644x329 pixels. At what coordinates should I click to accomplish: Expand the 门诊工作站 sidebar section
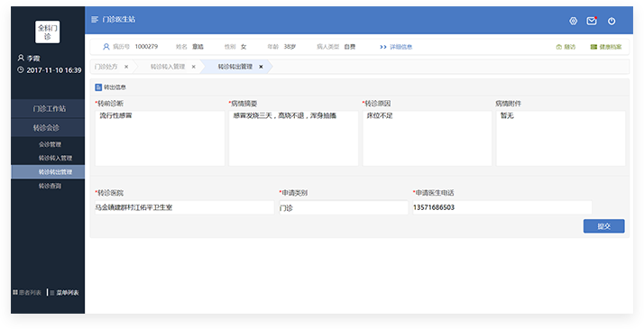tap(48, 109)
